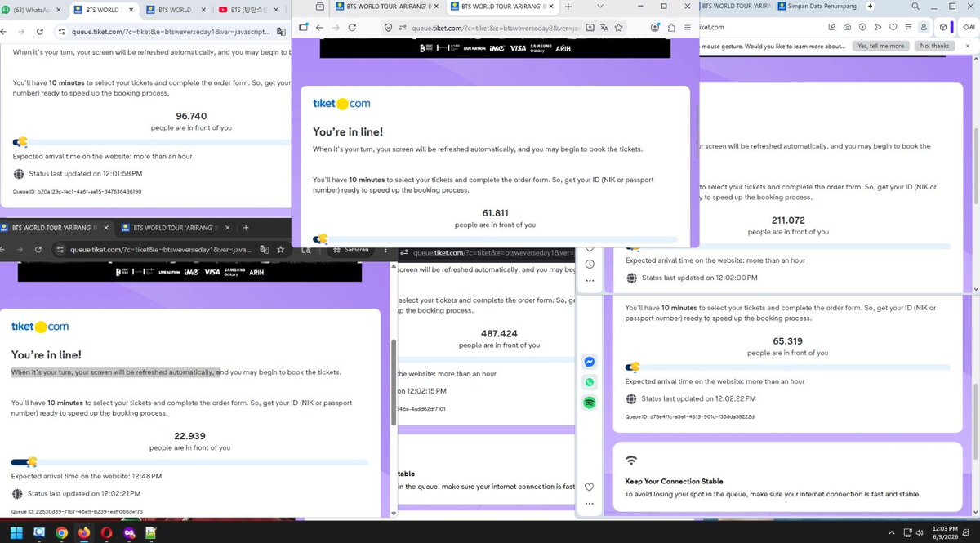Close second BTS tab in bottom-left Chrome
The height and width of the screenshot is (543, 980).
[x=226, y=228]
